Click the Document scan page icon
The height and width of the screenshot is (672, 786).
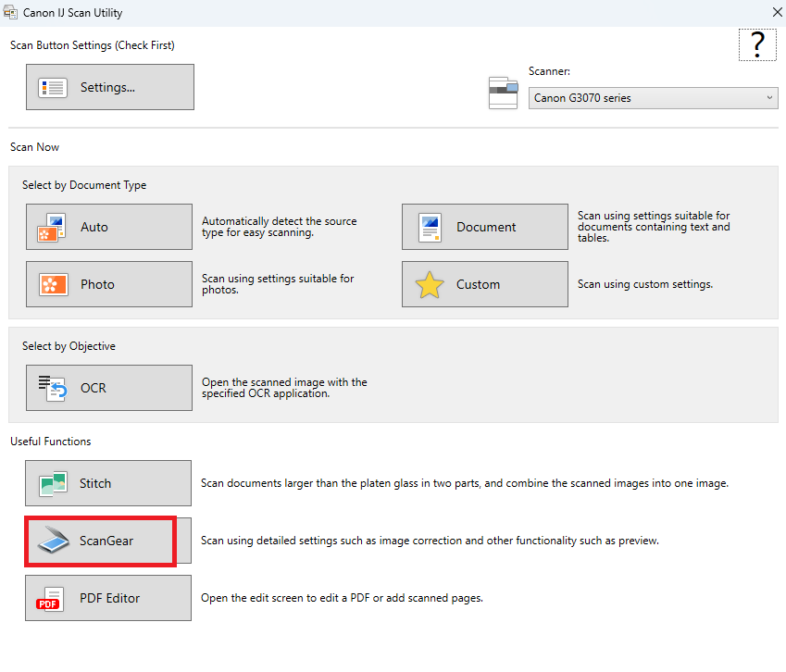click(x=430, y=227)
